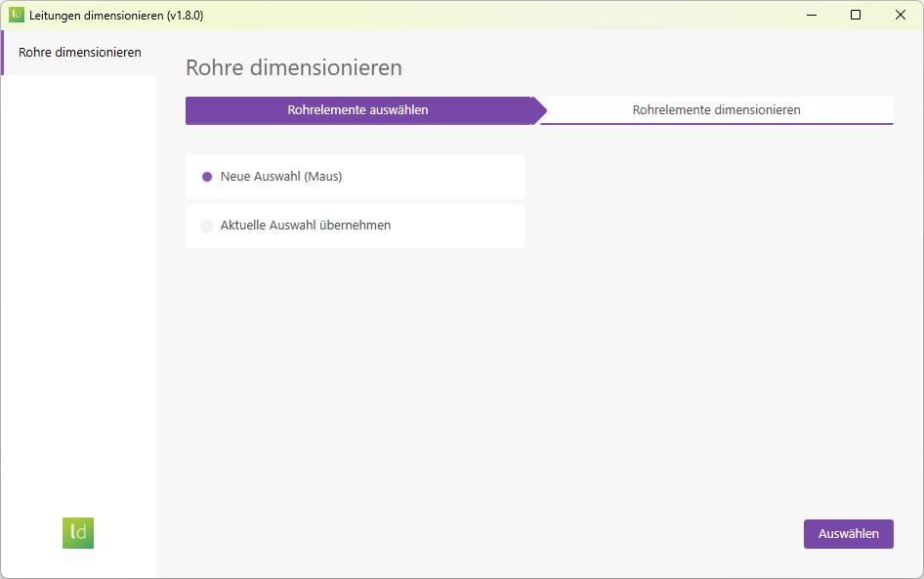Screen dimensions: 924x579
Task: Click the green ld logo at sidebar bottom
Action: (77, 533)
